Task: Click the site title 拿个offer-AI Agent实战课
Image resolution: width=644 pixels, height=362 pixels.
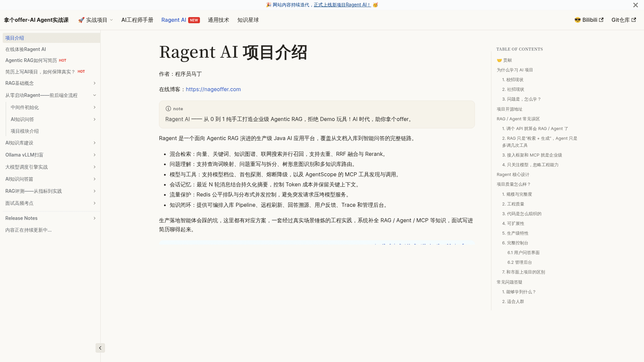Action: point(36,20)
